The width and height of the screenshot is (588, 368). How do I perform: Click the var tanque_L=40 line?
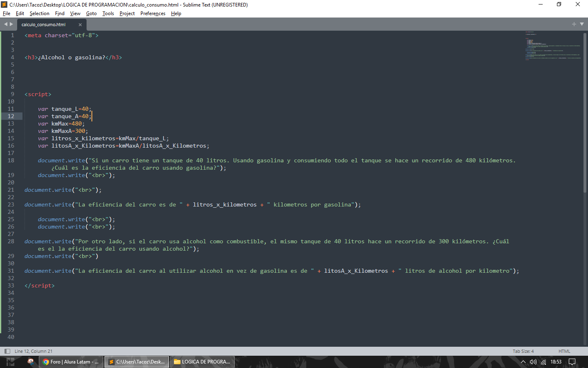pos(65,109)
